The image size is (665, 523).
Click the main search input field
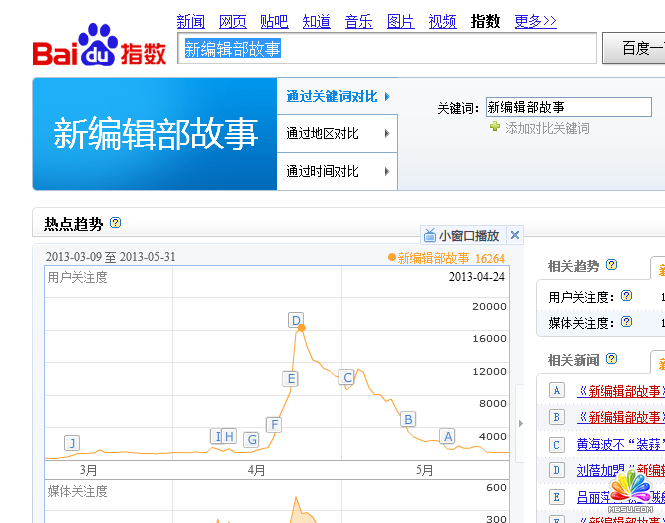388,48
